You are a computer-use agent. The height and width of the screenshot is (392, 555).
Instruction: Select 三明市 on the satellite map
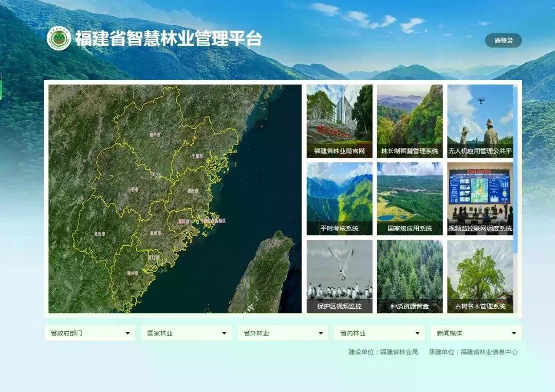(133, 190)
